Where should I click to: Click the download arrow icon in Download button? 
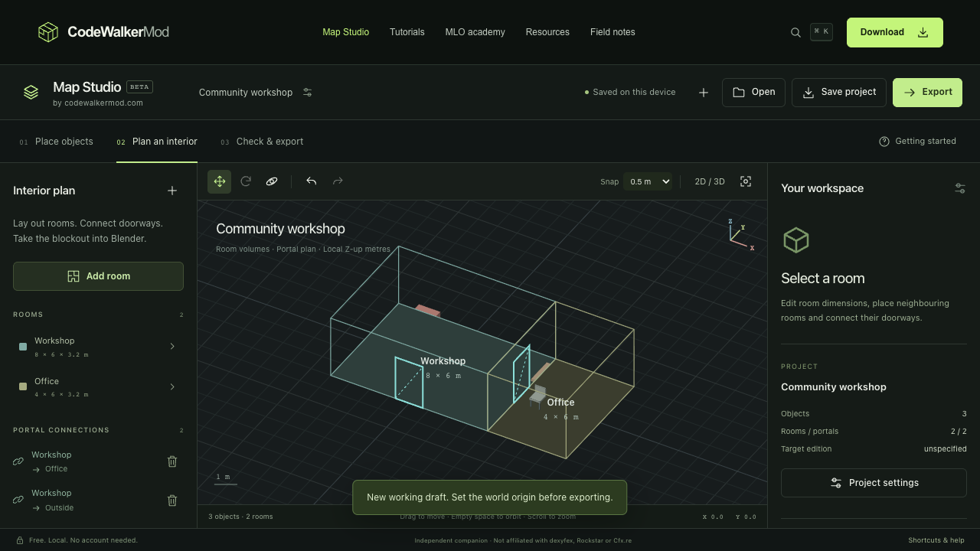click(x=923, y=32)
